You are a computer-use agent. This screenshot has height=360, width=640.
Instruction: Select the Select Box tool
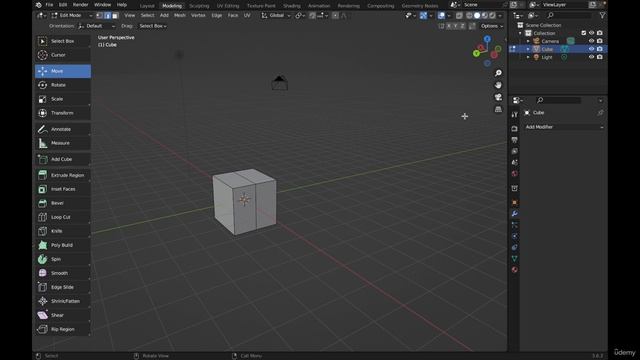[62, 41]
